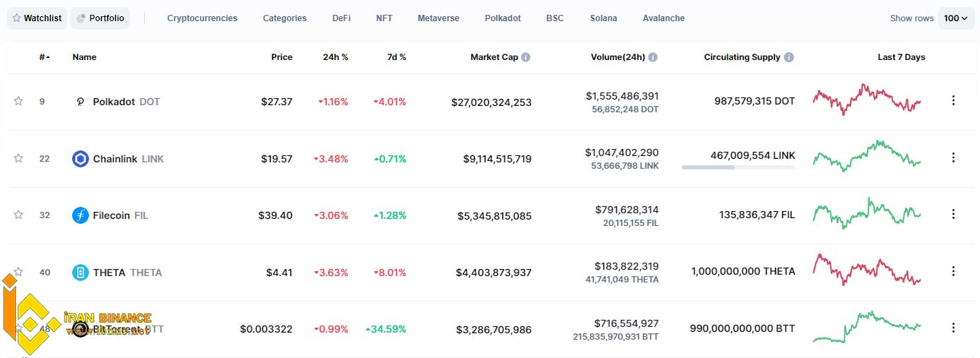Click the Polkadot coin logo
Screen dimensions: 980x358
tap(81, 102)
